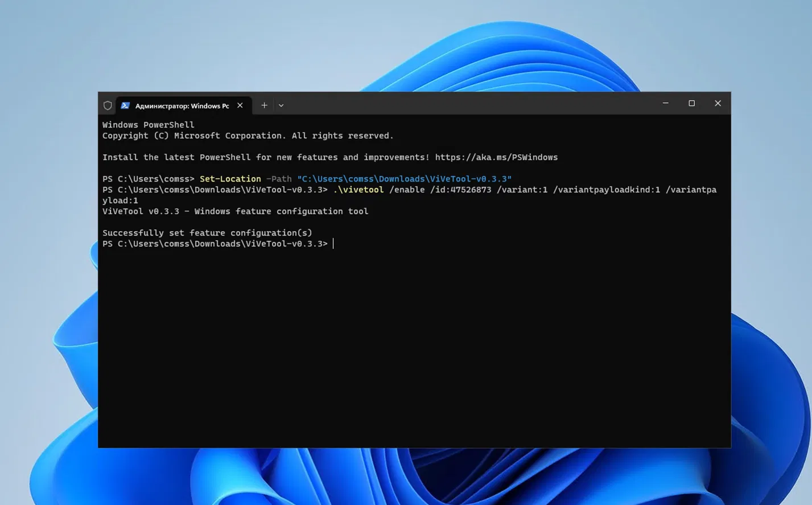This screenshot has height=505, width=812.
Task: Click the /id:47526873 parameter
Action: [460, 190]
